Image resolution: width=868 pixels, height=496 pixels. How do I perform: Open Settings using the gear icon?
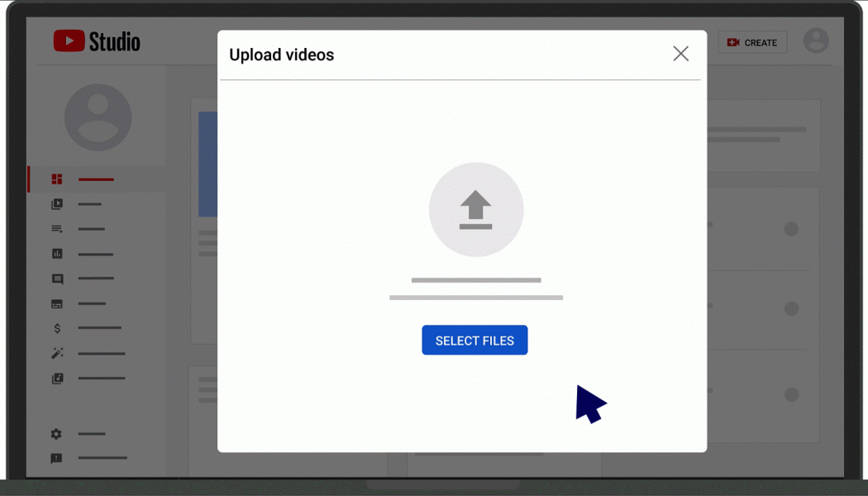56,434
